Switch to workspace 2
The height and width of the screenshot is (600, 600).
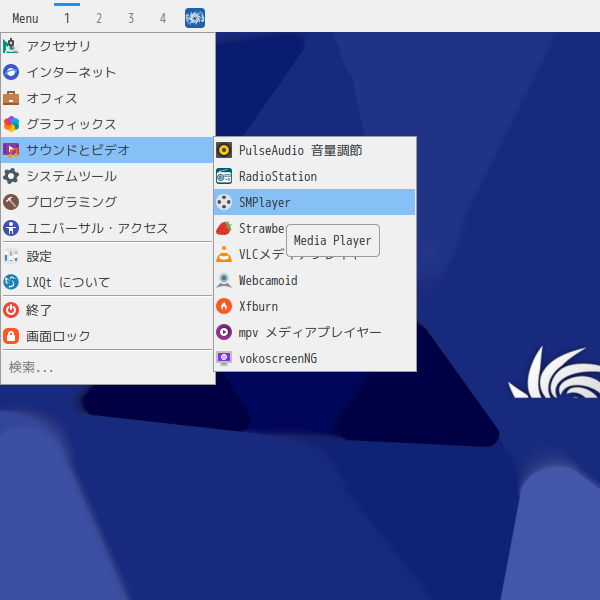pyautogui.click(x=99, y=18)
